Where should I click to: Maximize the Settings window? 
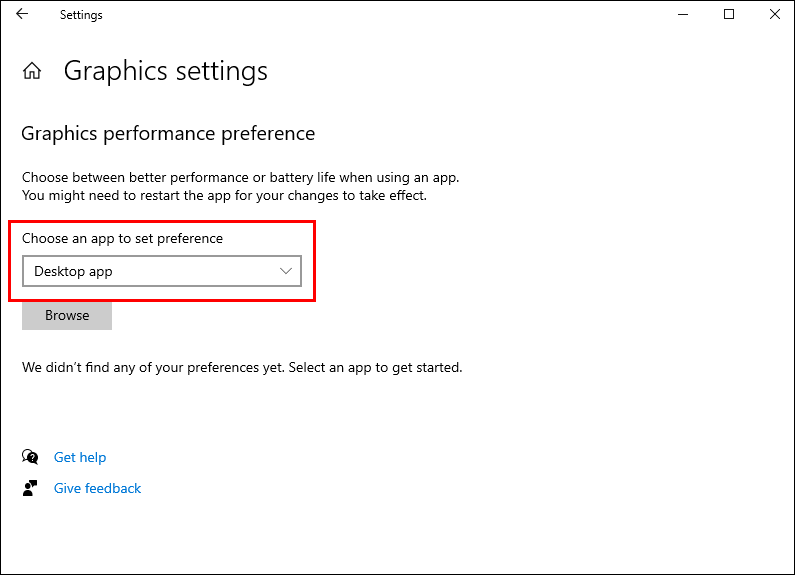(728, 15)
